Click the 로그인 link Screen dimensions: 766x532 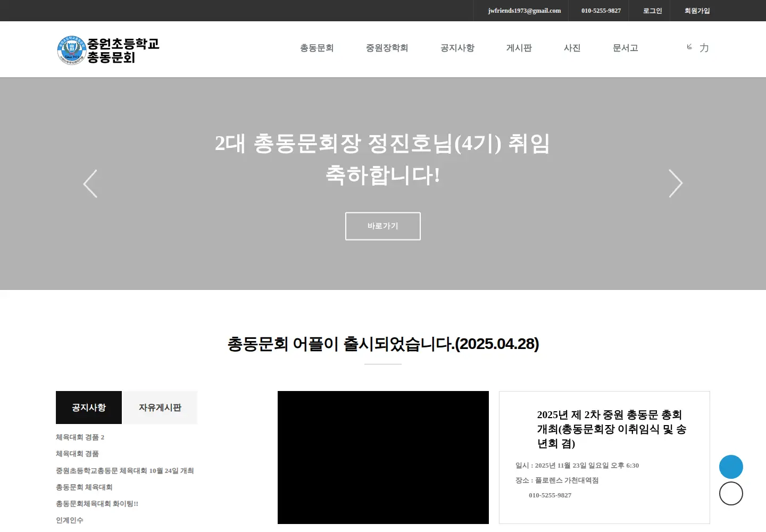652,11
